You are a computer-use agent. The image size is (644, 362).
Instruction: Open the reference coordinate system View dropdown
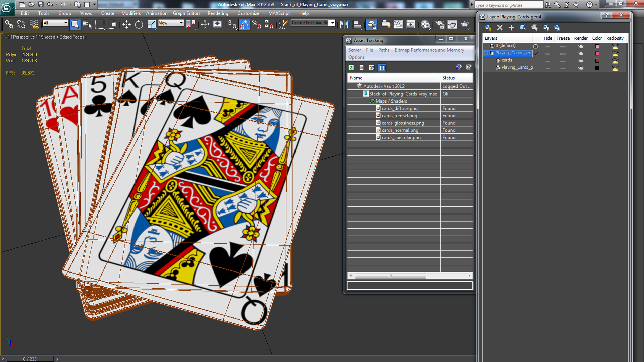(x=171, y=23)
